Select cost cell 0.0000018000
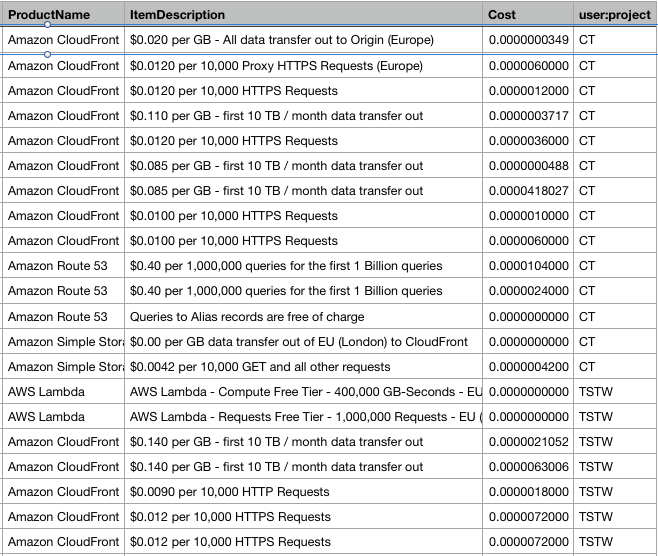658x556 pixels. (x=528, y=492)
